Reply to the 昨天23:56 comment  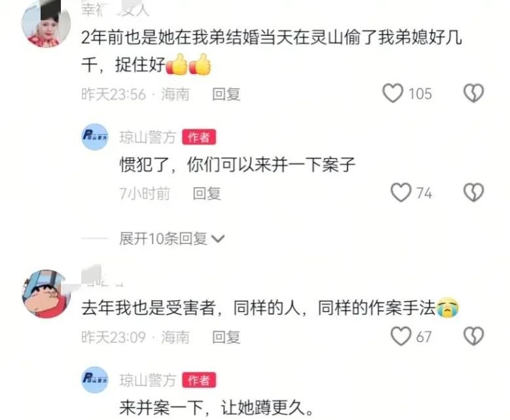pyautogui.click(x=226, y=94)
